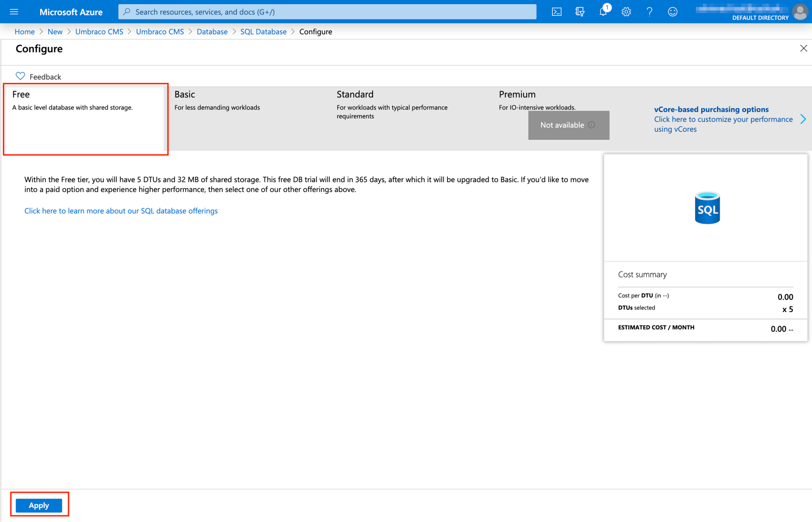Click the x 5 DTU value
812x522 pixels.
[788, 309]
